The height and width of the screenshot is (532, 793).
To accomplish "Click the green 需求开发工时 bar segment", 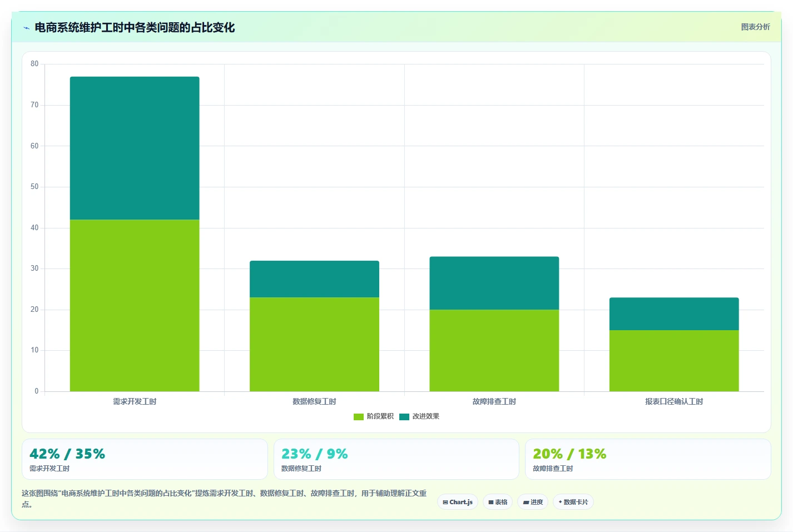I will [x=135, y=305].
